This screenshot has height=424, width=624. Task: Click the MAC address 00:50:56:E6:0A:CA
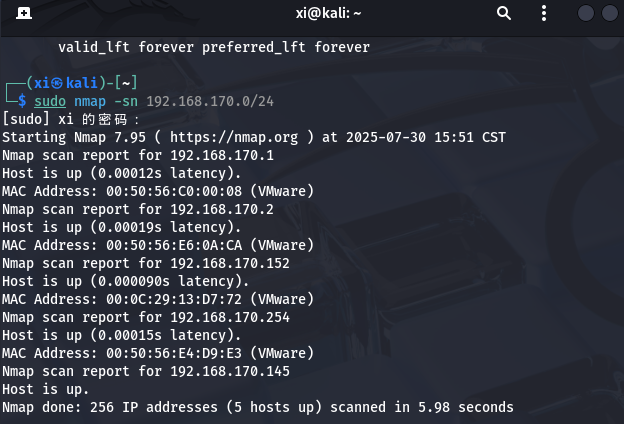point(174,245)
